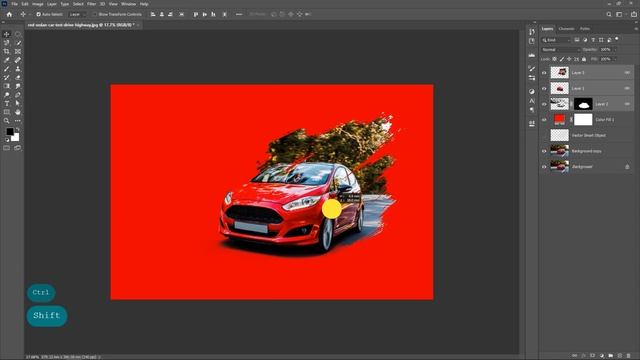Select the Move tool in the toolbox
The height and width of the screenshot is (360, 640).
tap(7, 34)
